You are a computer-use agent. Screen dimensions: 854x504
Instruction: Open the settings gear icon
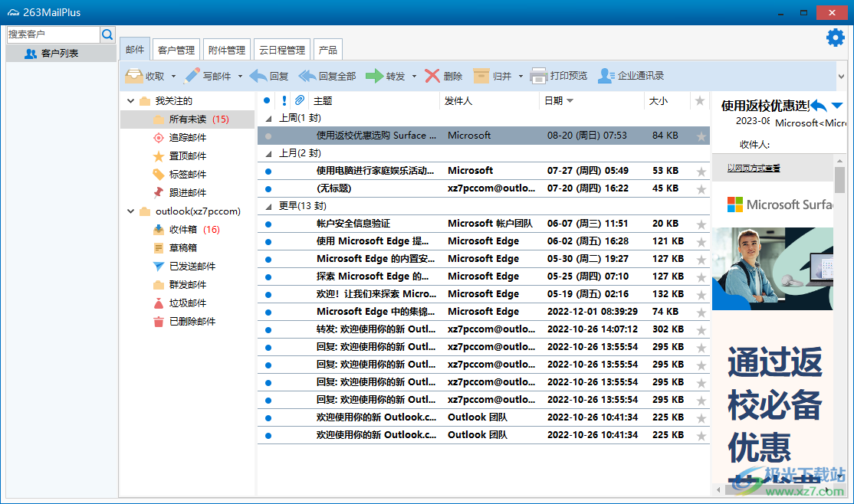835,38
